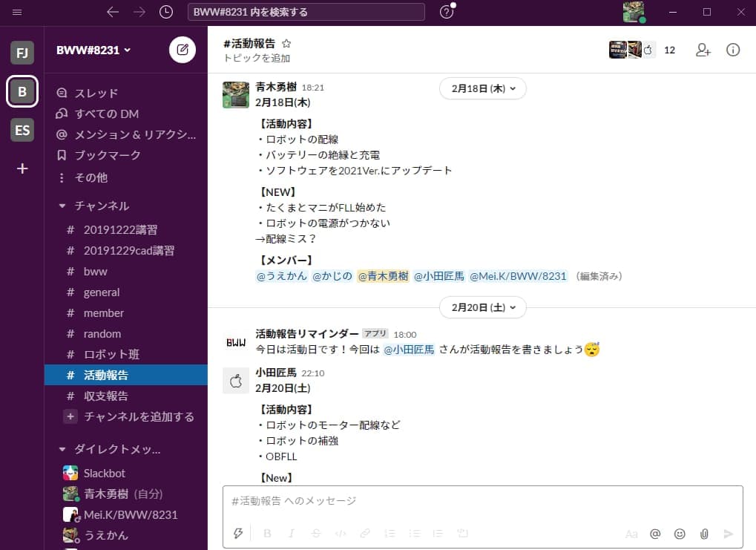Image resolution: width=756 pixels, height=550 pixels.
Task: Compose a new message with the pencil icon
Action: (181, 49)
